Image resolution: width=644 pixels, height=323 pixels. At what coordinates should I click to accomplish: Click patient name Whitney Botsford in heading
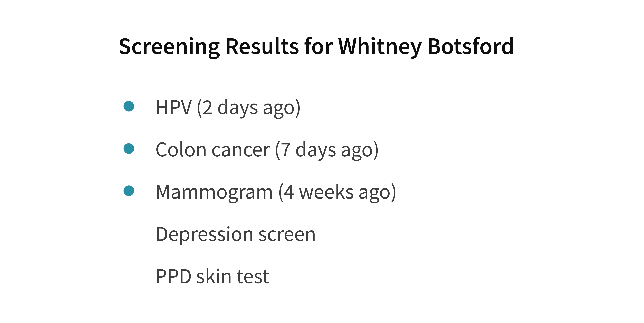[x=426, y=47]
